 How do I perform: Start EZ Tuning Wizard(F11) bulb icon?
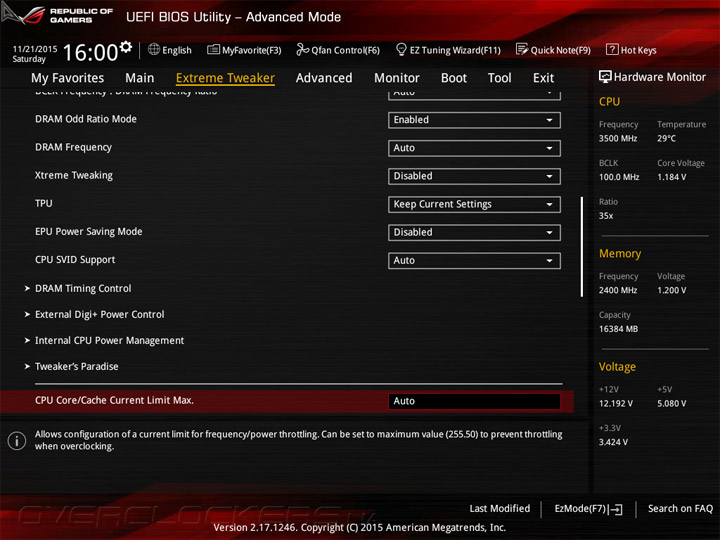(401, 49)
